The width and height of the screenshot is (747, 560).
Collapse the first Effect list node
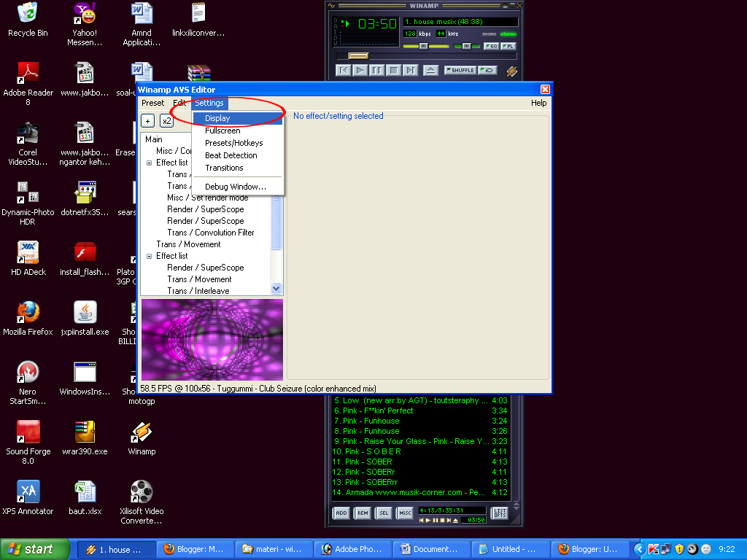[149, 163]
